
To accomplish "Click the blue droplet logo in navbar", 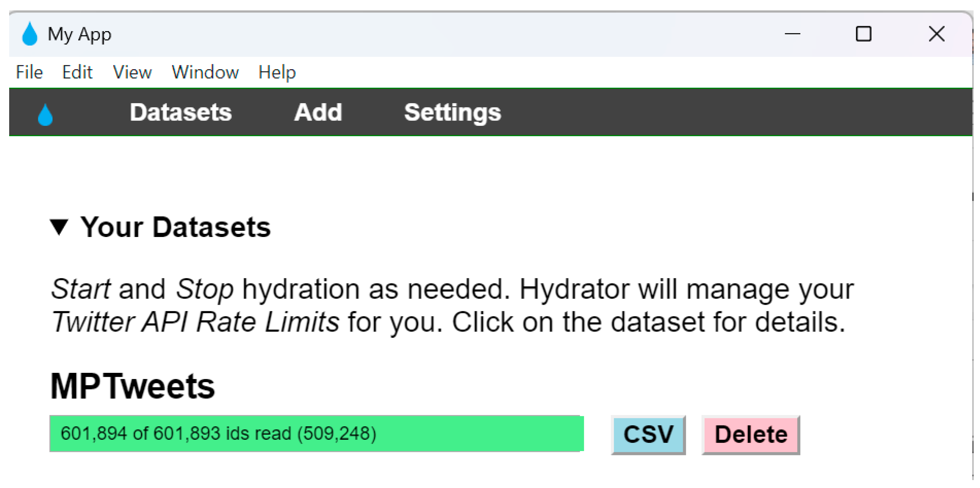I will click(45, 115).
